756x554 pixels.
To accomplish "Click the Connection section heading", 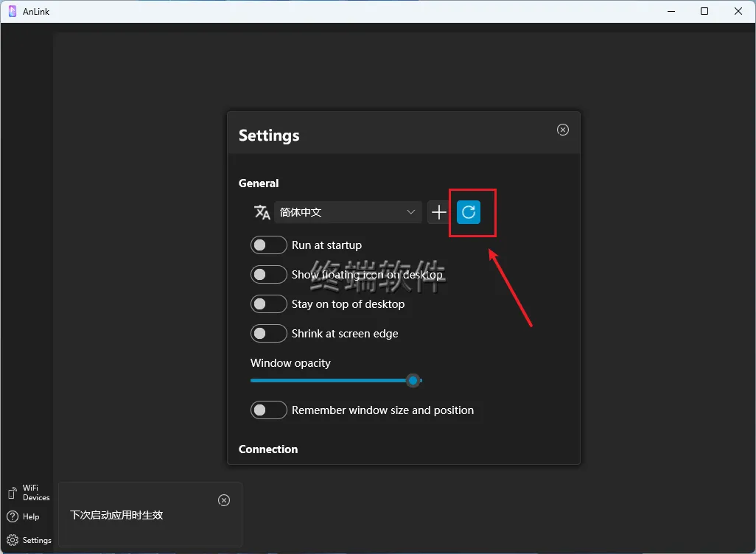I will (x=268, y=449).
